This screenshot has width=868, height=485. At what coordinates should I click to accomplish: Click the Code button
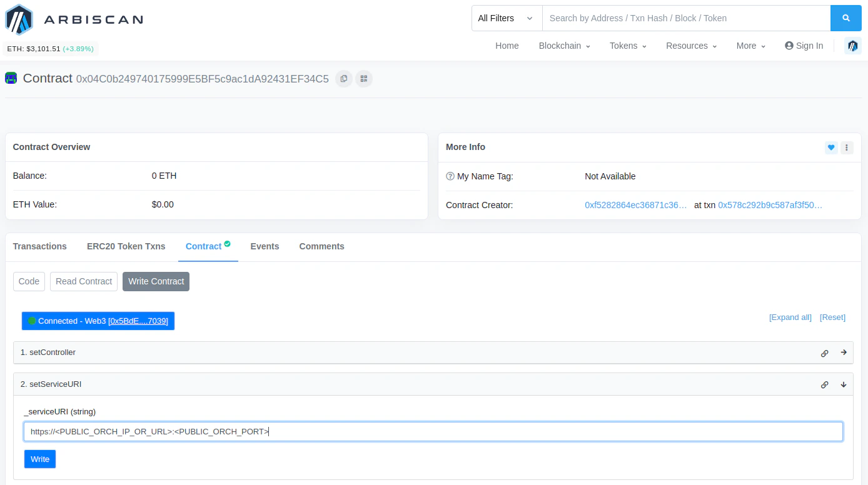pyautogui.click(x=29, y=281)
